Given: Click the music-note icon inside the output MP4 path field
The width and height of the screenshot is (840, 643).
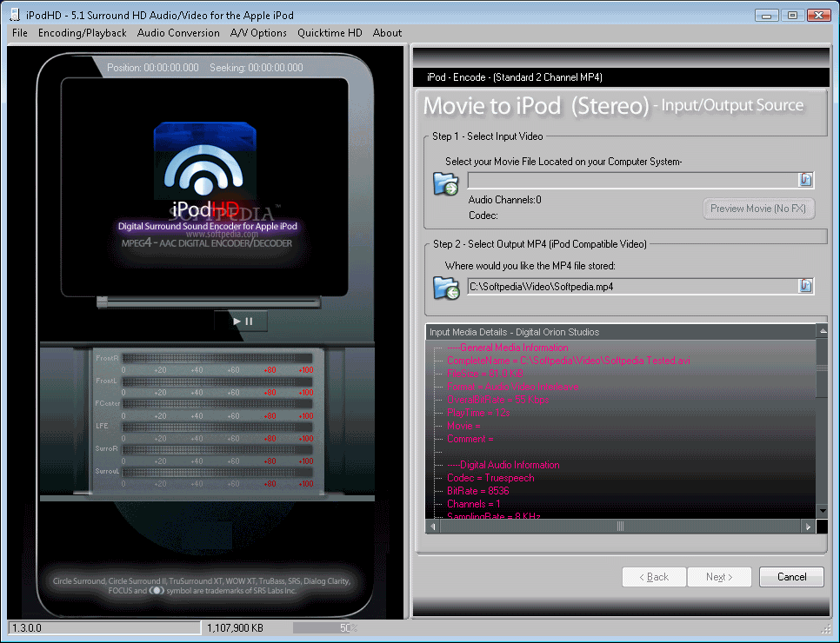Looking at the screenshot, I should tap(805, 286).
